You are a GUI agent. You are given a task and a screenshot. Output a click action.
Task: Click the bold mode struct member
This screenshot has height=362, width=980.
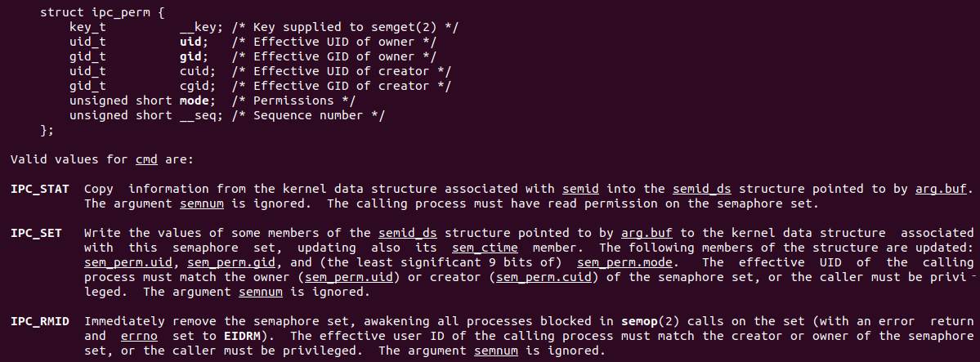point(197,101)
